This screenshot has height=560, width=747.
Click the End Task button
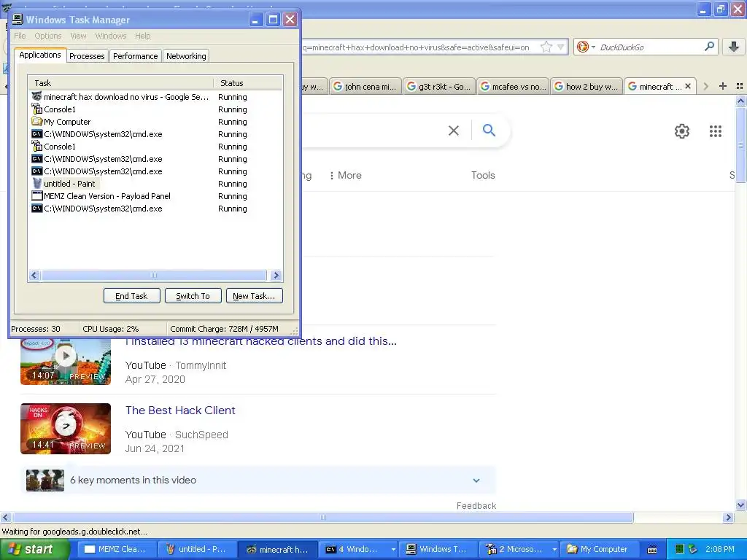pos(131,296)
